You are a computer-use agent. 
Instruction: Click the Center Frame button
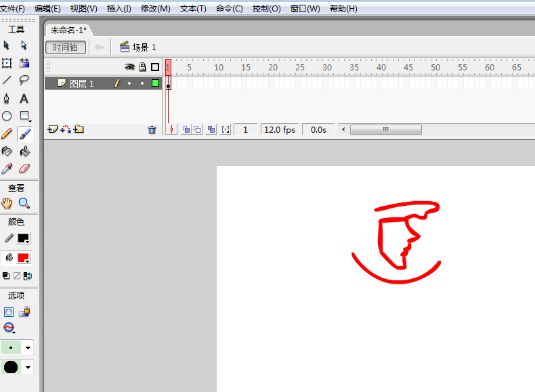pyautogui.click(x=171, y=129)
